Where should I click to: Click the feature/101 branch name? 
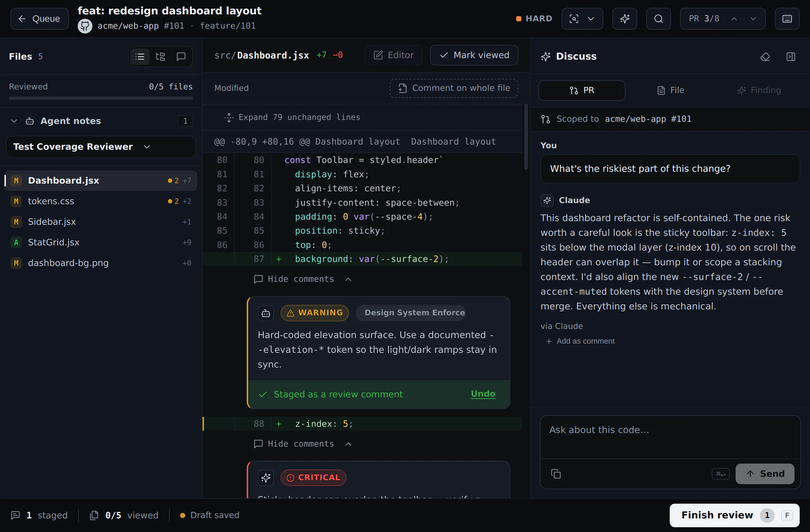click(228, 26)
